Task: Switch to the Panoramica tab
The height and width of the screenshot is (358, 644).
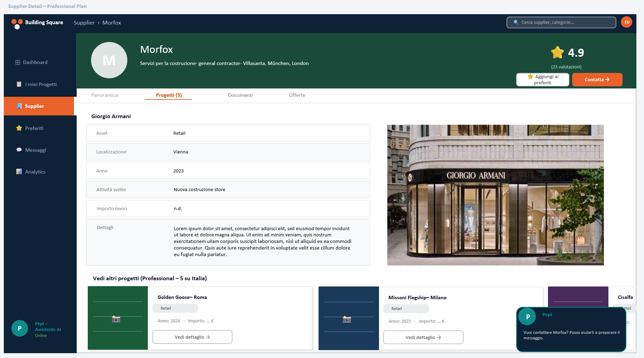Action: (x=105, y=95)
